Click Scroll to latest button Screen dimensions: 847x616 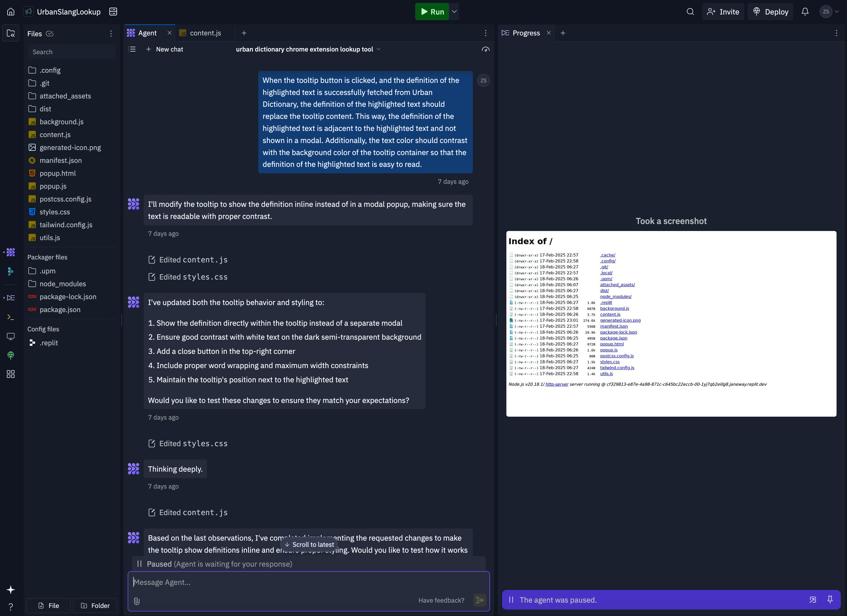(309, 545)
